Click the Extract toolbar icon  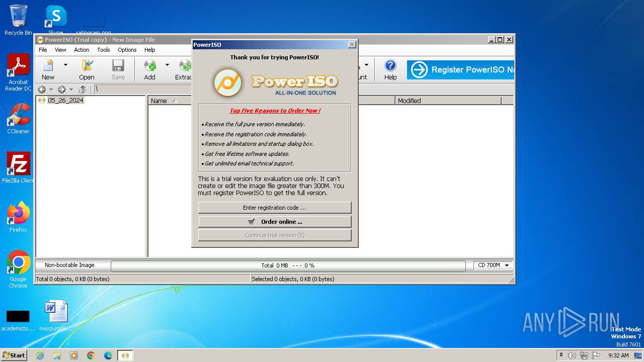[184, 69]
